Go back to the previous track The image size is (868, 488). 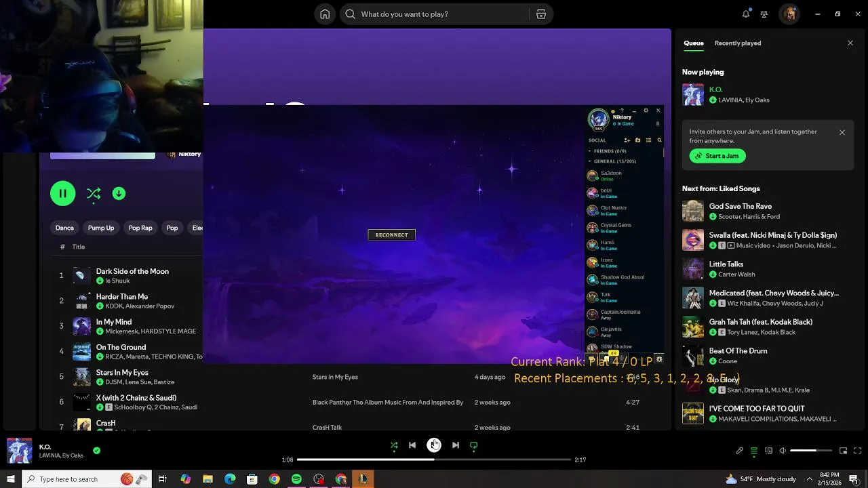(412, 445)
